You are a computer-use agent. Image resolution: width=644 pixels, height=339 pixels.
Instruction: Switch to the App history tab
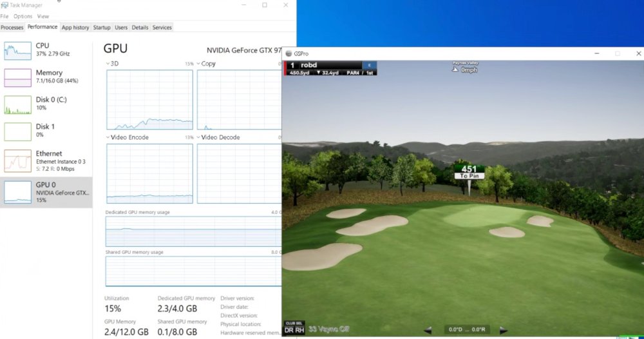tap(75, 28)
